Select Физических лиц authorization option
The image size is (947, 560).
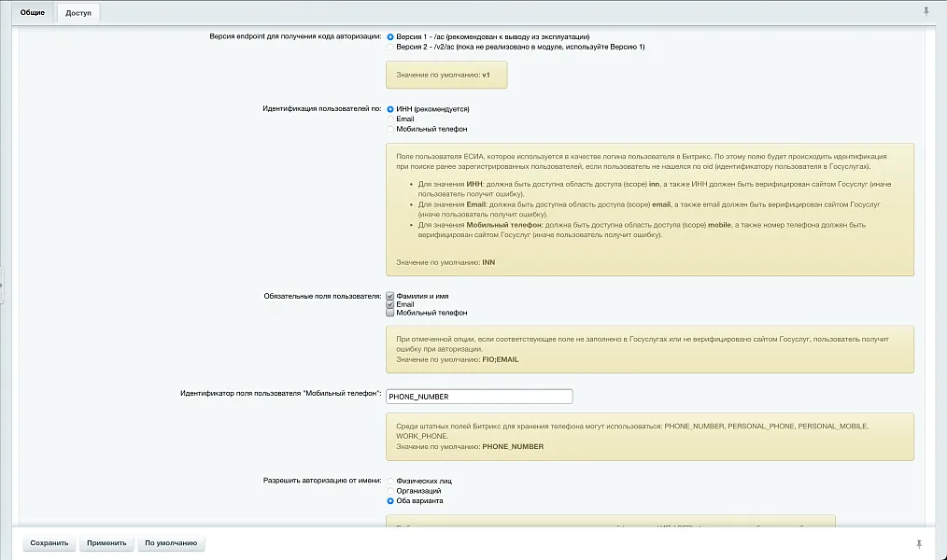389,479
